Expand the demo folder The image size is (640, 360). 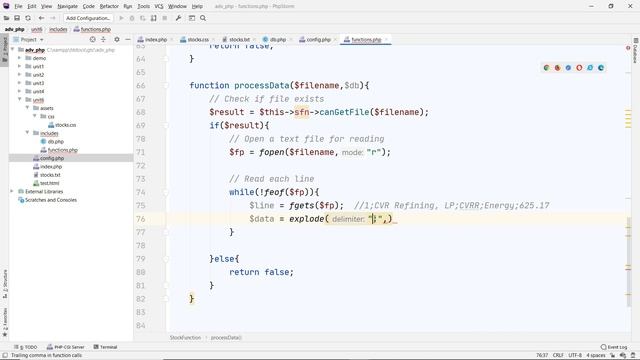coord(19,58)
